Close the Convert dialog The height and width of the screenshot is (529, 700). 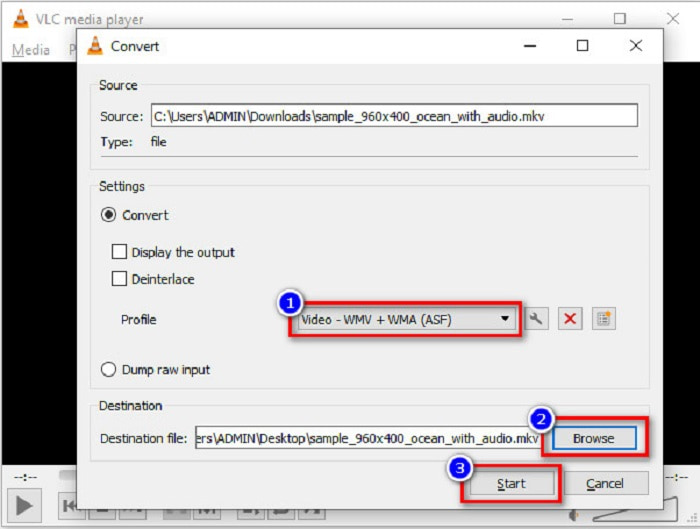pos(636,46)
